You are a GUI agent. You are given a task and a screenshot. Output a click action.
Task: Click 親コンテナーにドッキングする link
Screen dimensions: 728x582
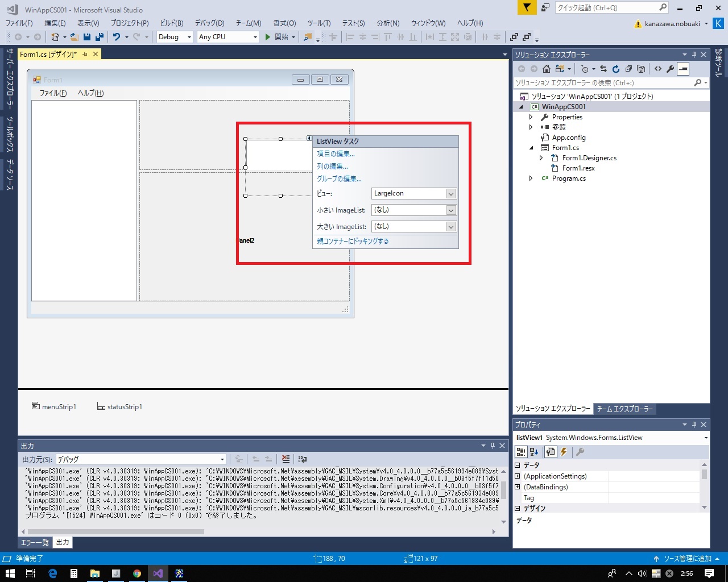(353, 241)
